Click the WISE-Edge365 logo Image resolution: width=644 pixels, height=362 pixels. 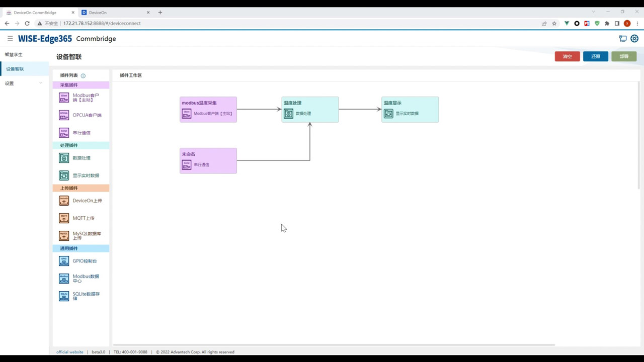tap(45, 39)
